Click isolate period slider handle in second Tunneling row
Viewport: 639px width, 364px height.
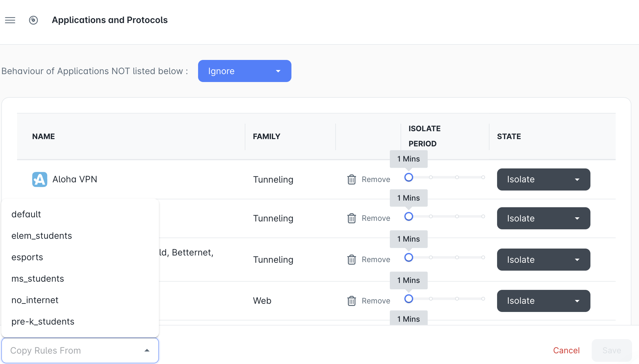coord(409,216)
